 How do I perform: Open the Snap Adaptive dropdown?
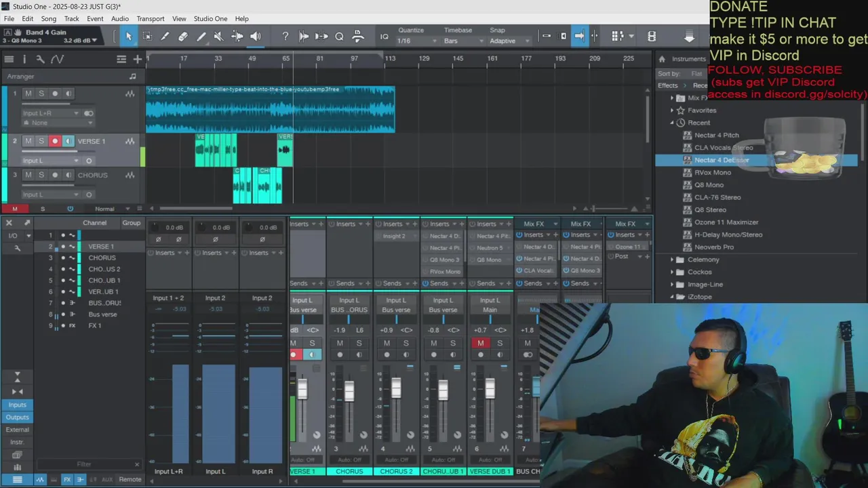coord(509,41)
